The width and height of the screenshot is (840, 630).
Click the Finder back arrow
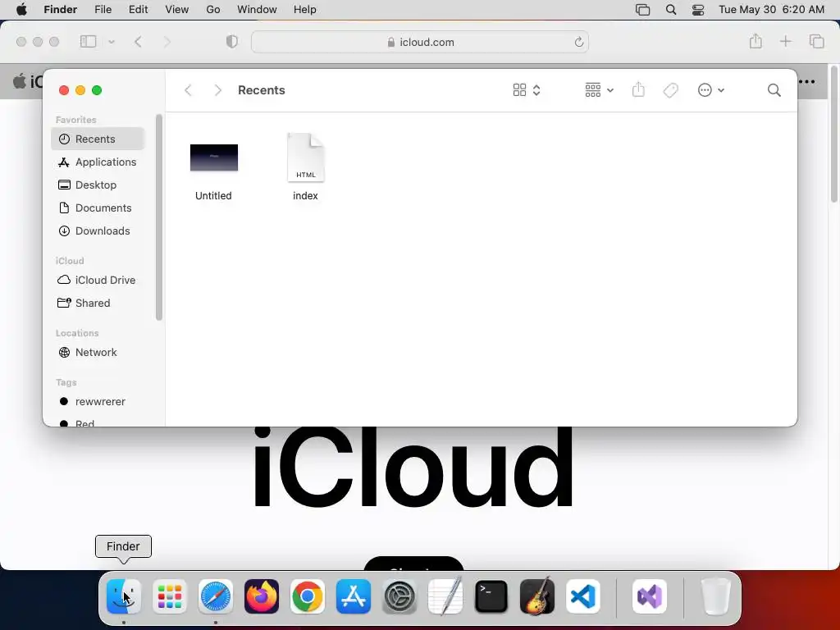[188, 90]
